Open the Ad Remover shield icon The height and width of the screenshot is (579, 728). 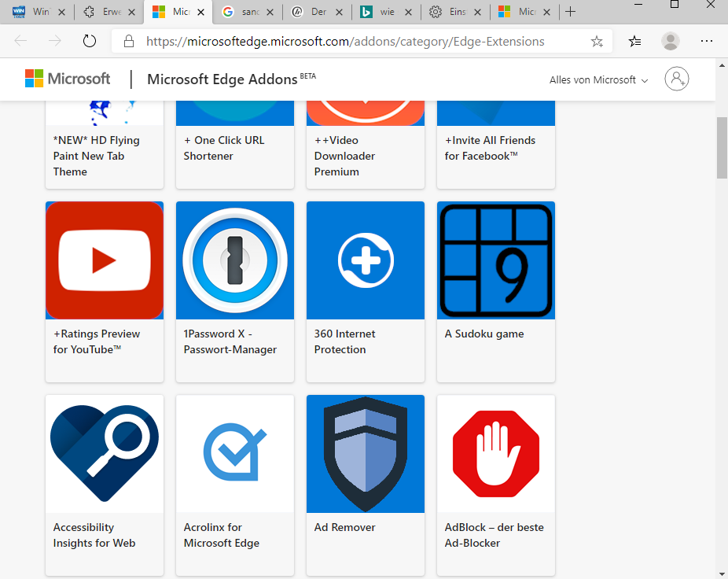point(366,454)
